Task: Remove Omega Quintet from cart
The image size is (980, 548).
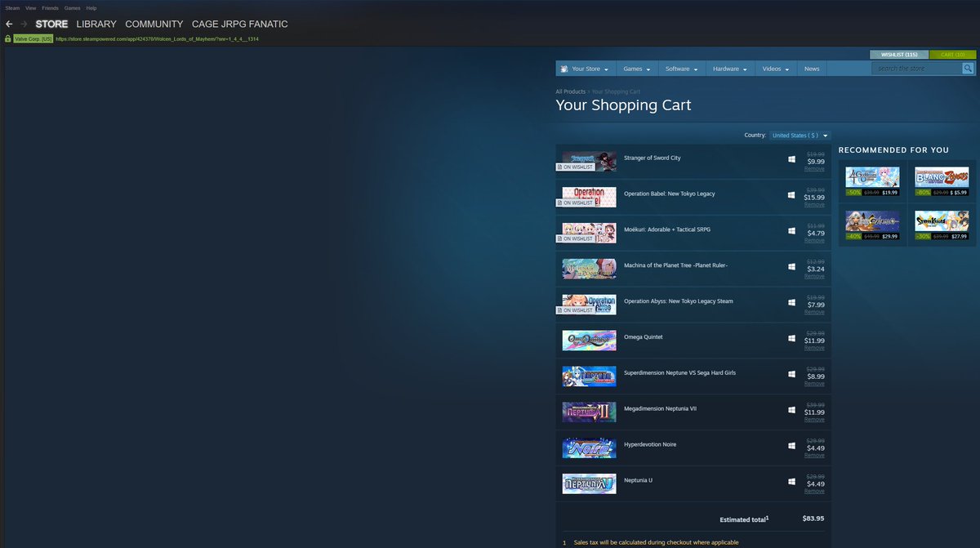Action: tap(814, 348)
